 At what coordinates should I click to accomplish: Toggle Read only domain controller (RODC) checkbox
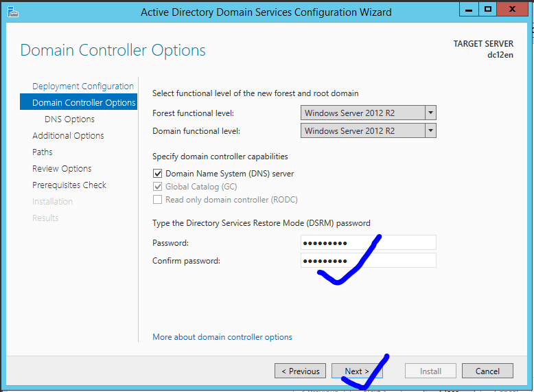click(157, 199)
